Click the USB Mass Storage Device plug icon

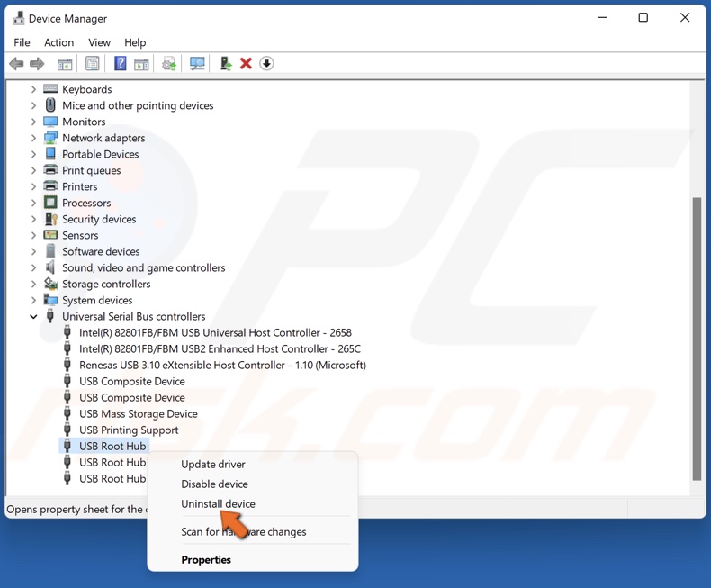(x=67, y=413)
